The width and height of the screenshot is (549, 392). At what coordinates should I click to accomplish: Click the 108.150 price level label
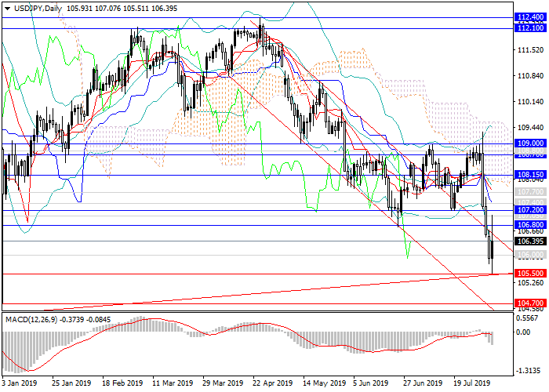530,175
